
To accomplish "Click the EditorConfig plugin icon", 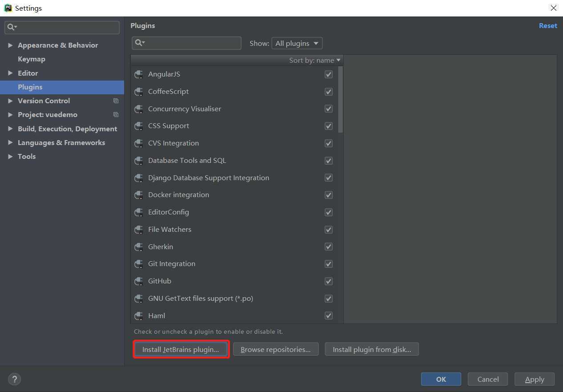I will [x=138, y=212].
